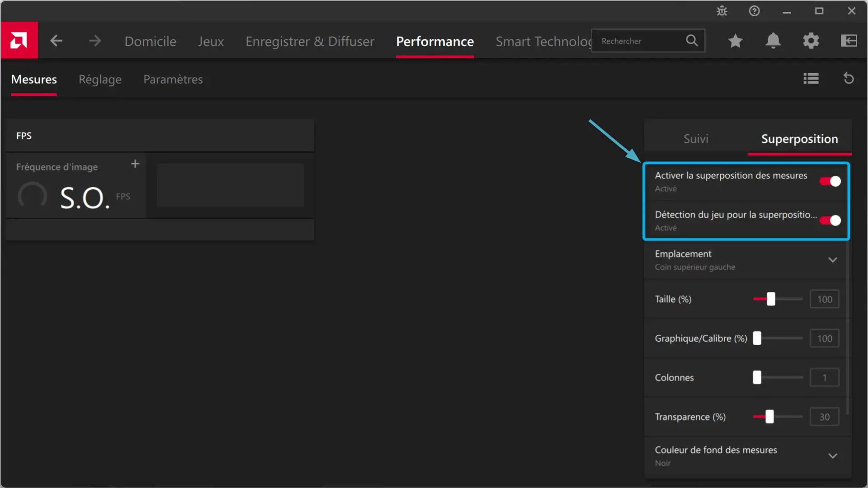The height and width of the screenshot is (488, 868).
Task: Switch to list view icon
Action: click(x=811, y=79)
